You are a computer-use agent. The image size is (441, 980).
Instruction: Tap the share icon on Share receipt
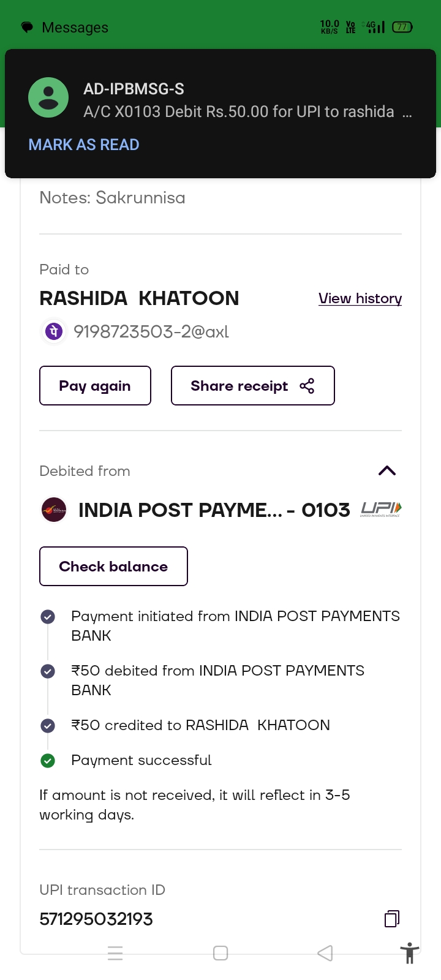click(307, 386)
